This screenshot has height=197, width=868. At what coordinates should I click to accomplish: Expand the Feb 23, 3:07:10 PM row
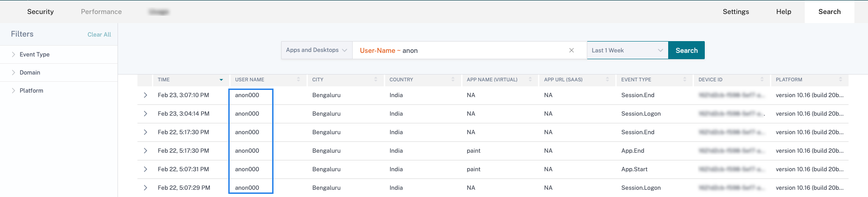[145, 95]
